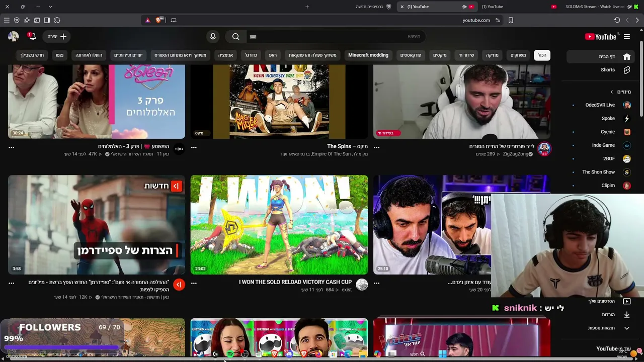Mute the active YouTube tab audio icon
The image size is (644, 362).
tap(464, 7)
